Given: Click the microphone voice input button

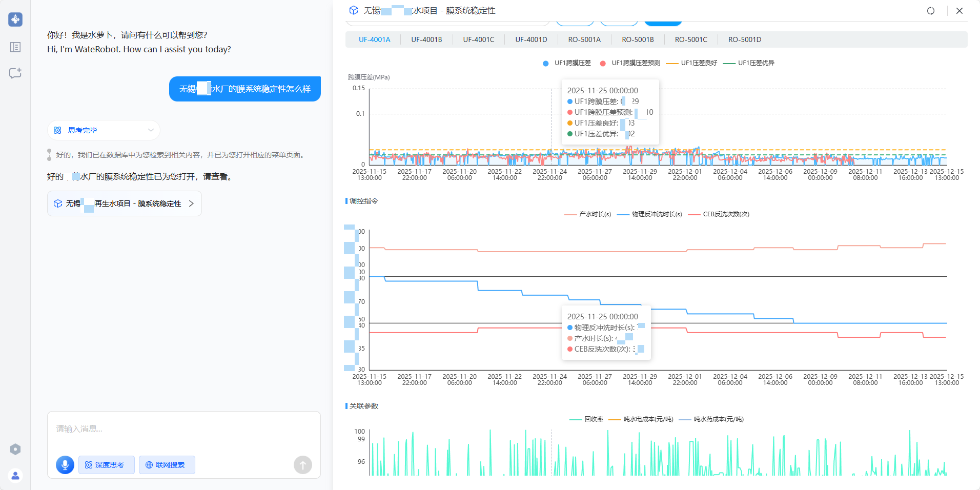Looking at the screenshot, I should 65,465.
